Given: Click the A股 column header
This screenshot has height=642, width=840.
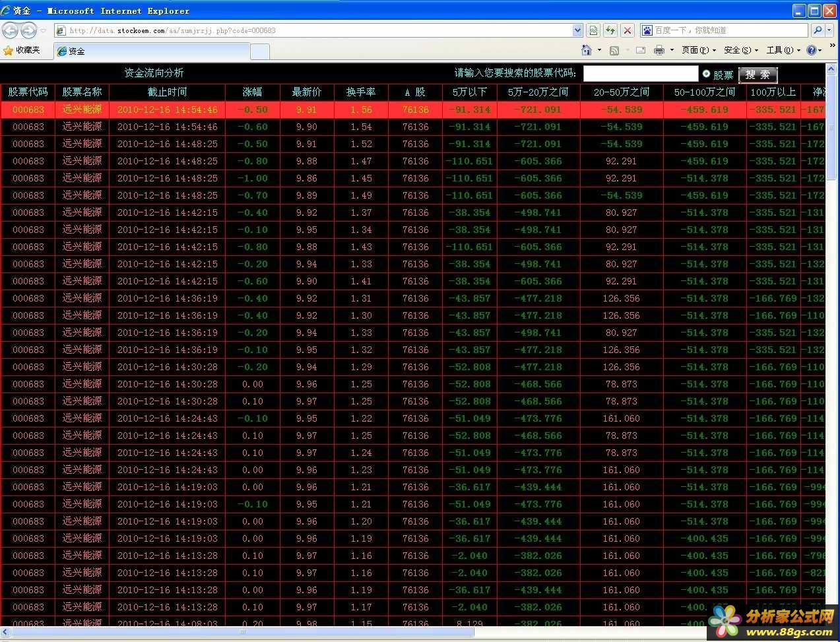Looking at the screenshot, I should coord(415,92).
